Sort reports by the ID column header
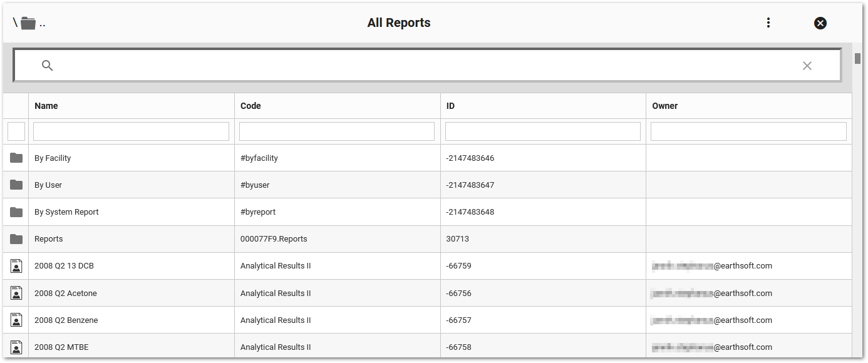868x363 pixels. (x=451, y=106)
